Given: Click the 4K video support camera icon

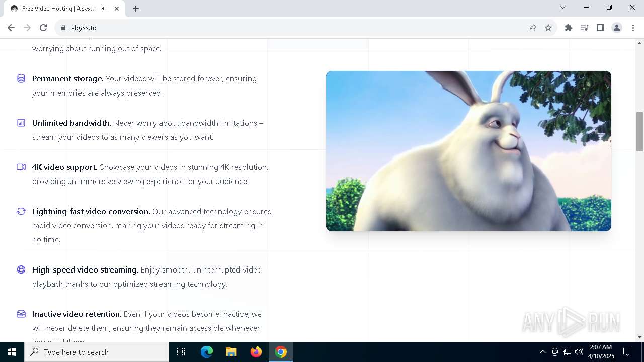Looking at the screenshot, I should coord(21,167).
